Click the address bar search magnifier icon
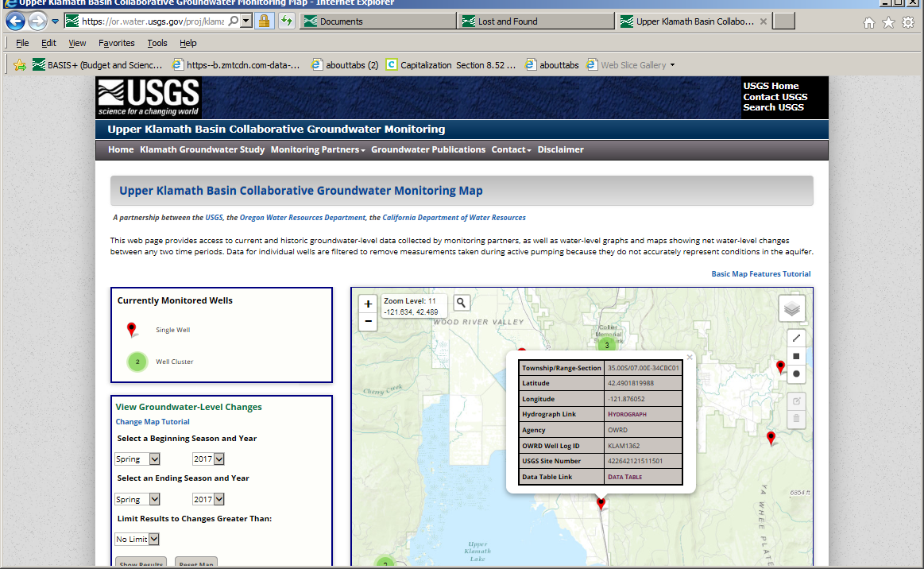This screenshot has width=924, height=569. tap(234, 21)
